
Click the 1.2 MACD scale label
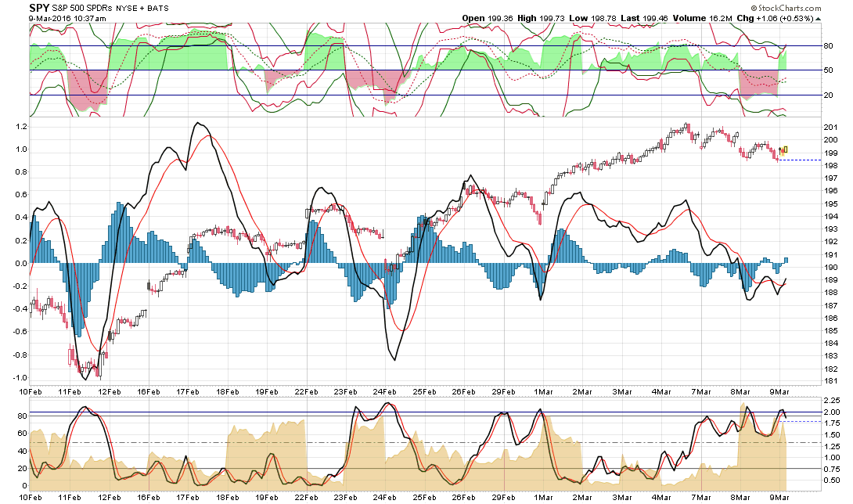(x=20, y=126)
